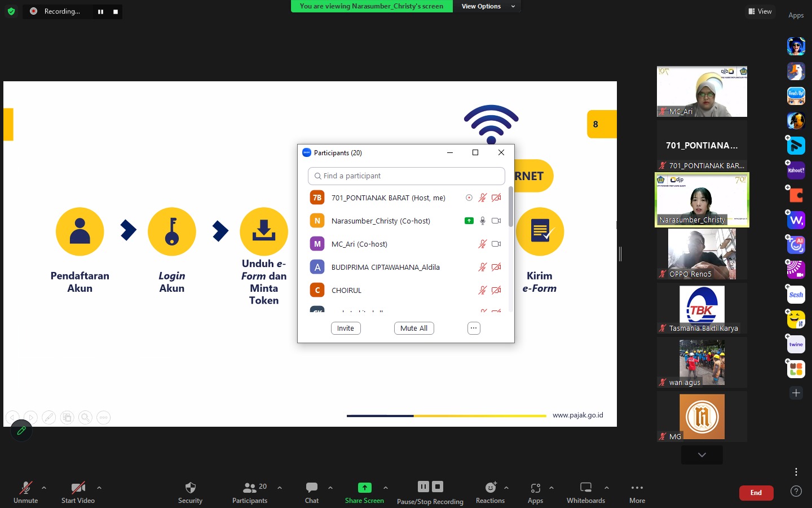Unmute your microphone
This screenshot has width=812, height=508.
pos(26,488)
